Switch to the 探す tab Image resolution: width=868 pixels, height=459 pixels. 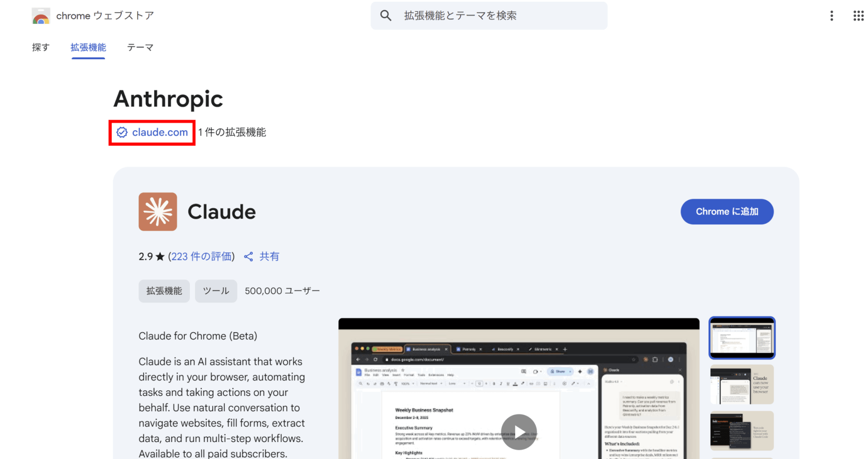click(41, 48)
